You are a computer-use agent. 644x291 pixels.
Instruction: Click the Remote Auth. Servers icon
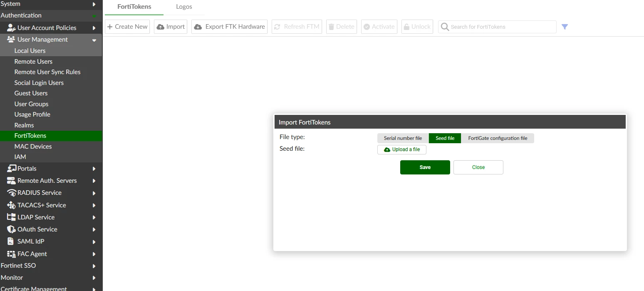[x=12, y=181]
